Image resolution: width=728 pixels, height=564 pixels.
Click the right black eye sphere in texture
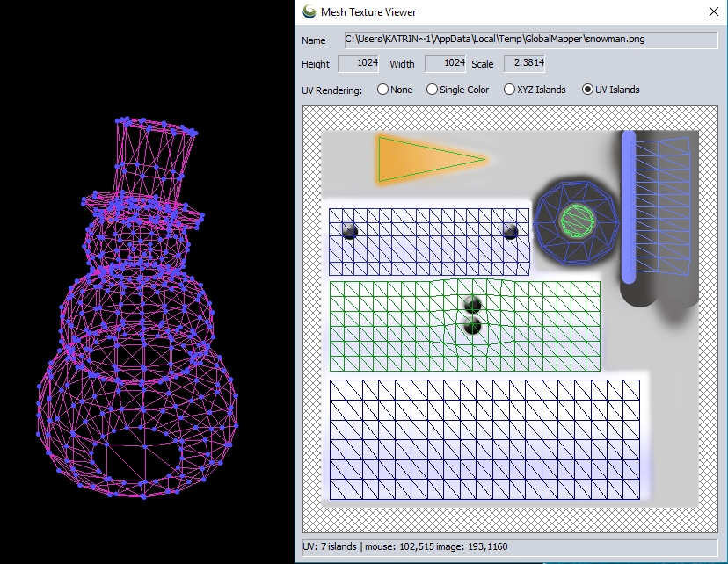[x=510, y=231]
